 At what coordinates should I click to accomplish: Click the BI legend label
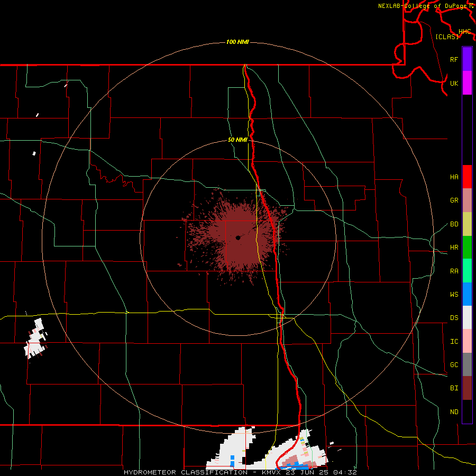click(x=454, y=388)
